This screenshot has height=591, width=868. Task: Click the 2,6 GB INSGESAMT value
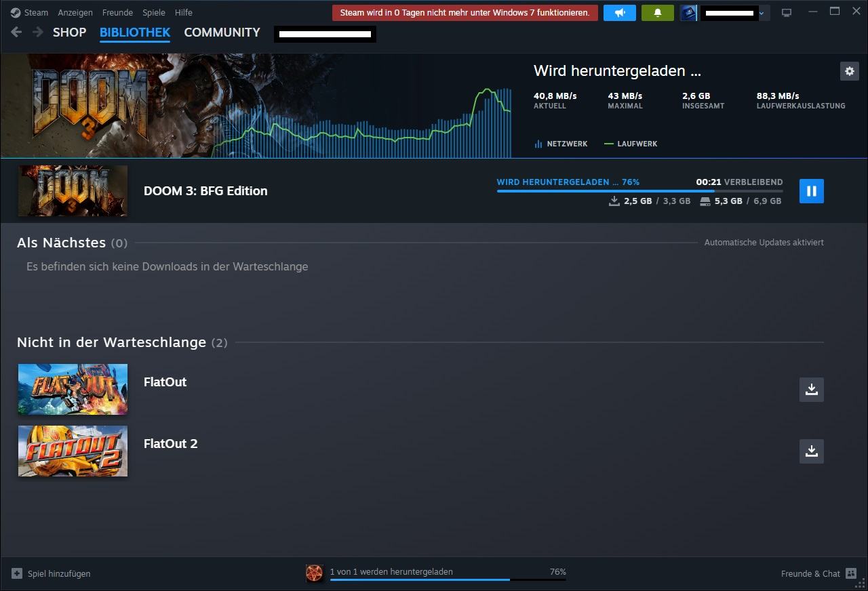[x=696, y=96]
